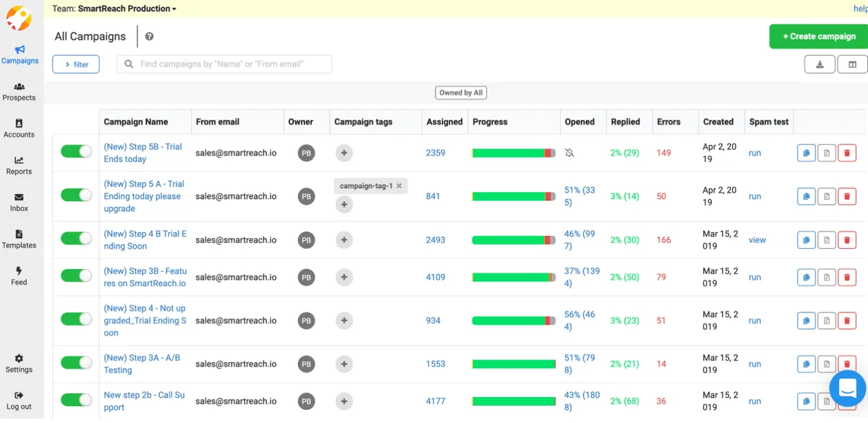868x423 pixels.
Task: Switch off the Step 5B Trial Ends today campaign
Action: (75, 153)
